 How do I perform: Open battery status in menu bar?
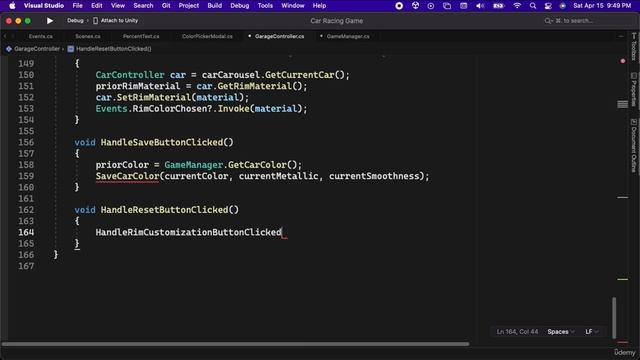(498, 6)
